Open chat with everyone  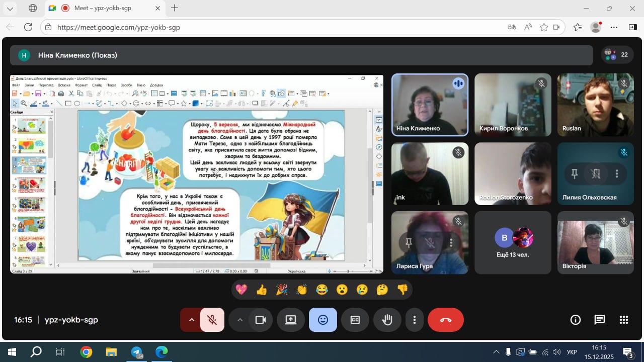click(599, 320)
